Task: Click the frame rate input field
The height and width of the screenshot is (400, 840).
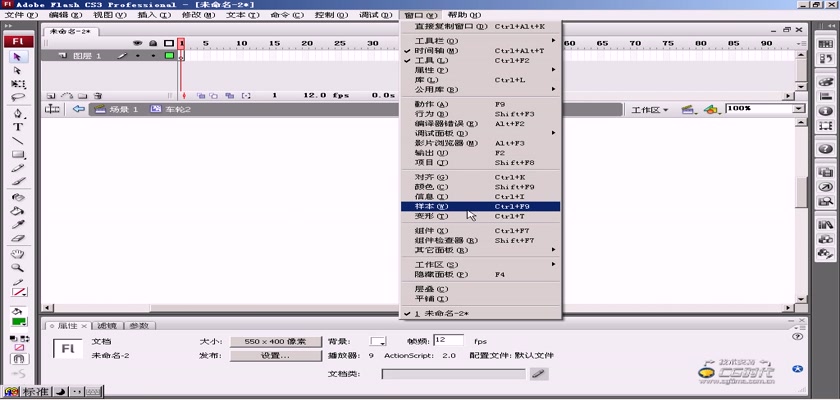Action: (449, 340)
